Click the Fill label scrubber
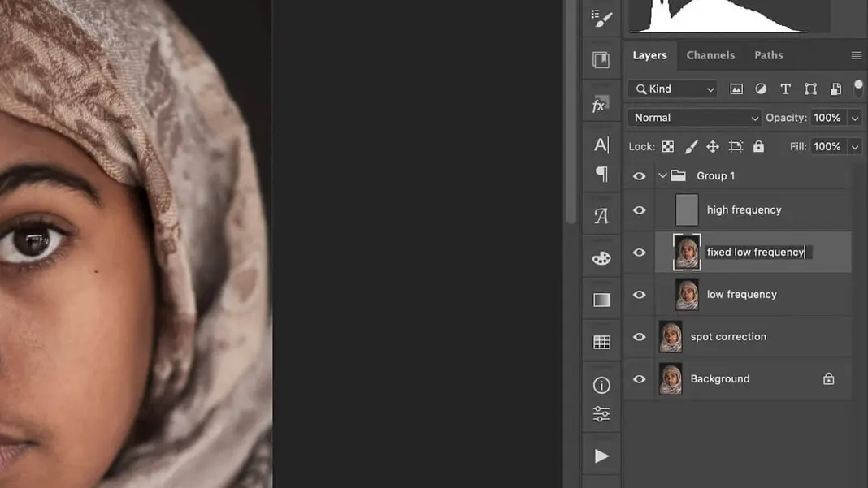This screenshot has height=488, width=868. pyautogui.click(x=798, y=147)
